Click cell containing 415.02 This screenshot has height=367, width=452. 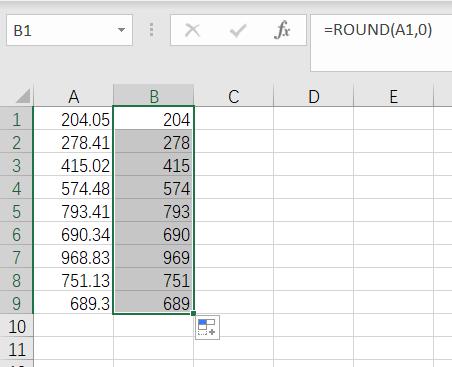click(x=73, y=165)
